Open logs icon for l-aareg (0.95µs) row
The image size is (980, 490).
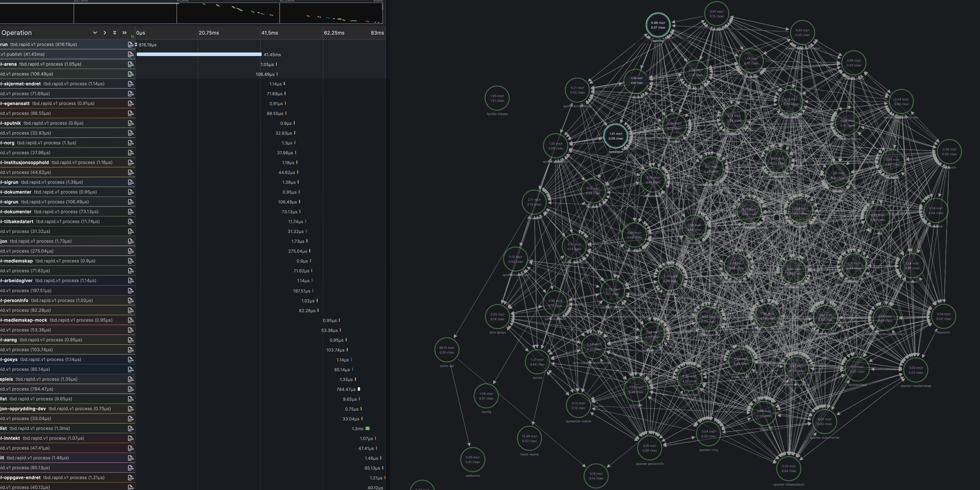coord(131,340)
